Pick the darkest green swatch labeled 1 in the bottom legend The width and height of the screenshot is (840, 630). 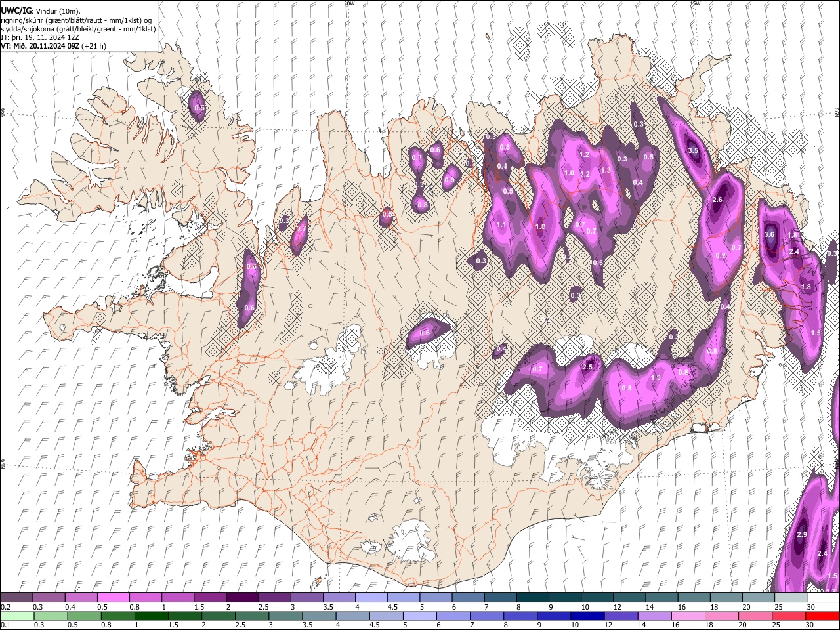(x=151, y=616)
